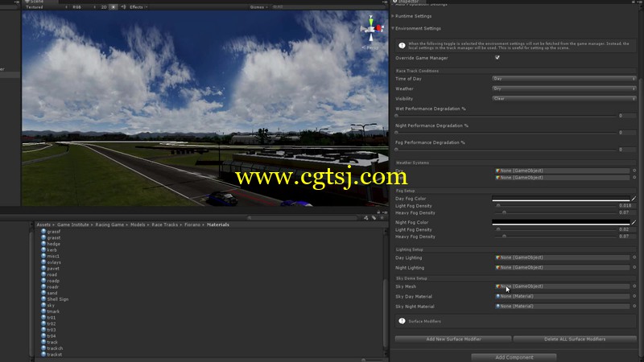Viewport: 644px width, 362px height.
Task: Select the trackch material name
Action: (55, 348)
